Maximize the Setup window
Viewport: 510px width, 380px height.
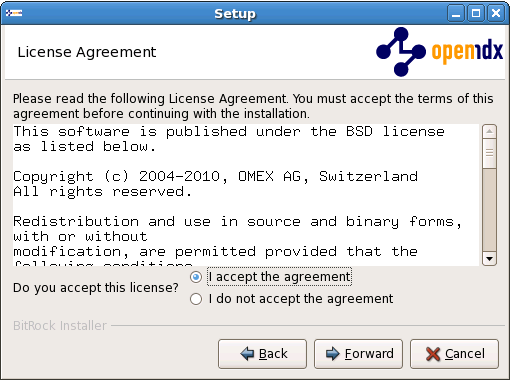(476, 14)
